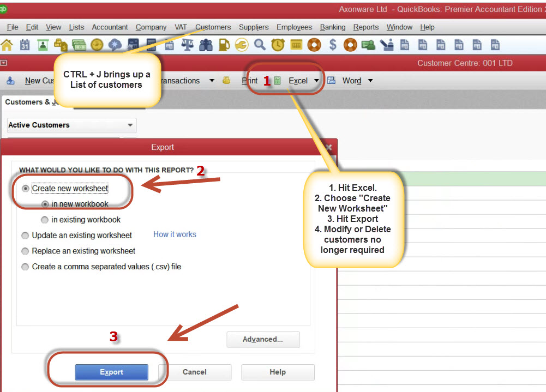Image resolution: width=546 pixels, height=392 pixels.
Task: Click the small arrow box left of Customer Centre bar
Action: click(x=3, y=63)
